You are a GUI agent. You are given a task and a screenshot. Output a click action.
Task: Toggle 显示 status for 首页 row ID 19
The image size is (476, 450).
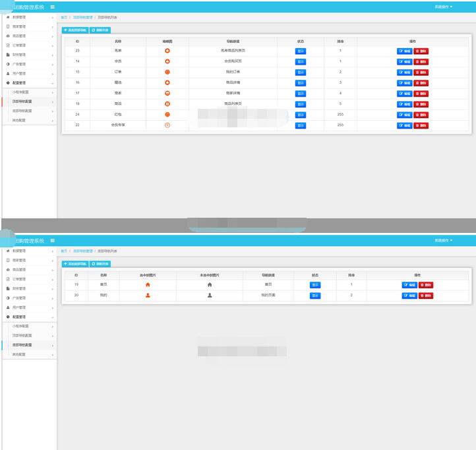315,285
